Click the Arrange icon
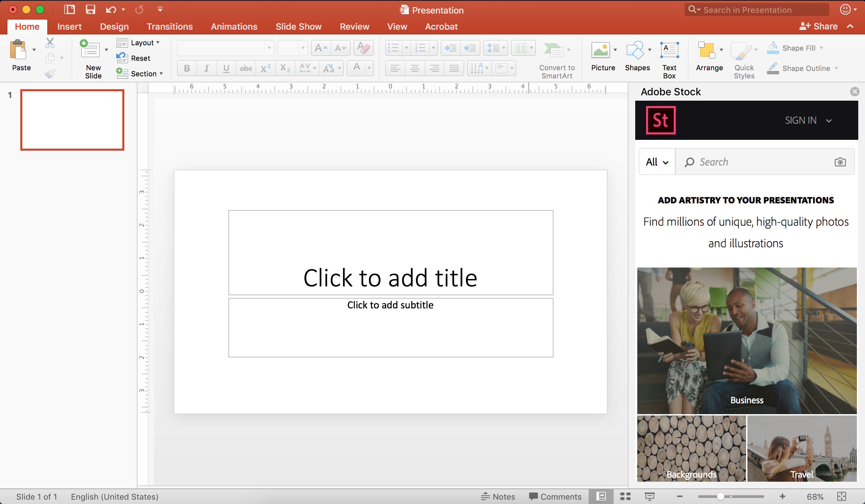The height and width of the screenshot is (504, 865). [707, 50]
